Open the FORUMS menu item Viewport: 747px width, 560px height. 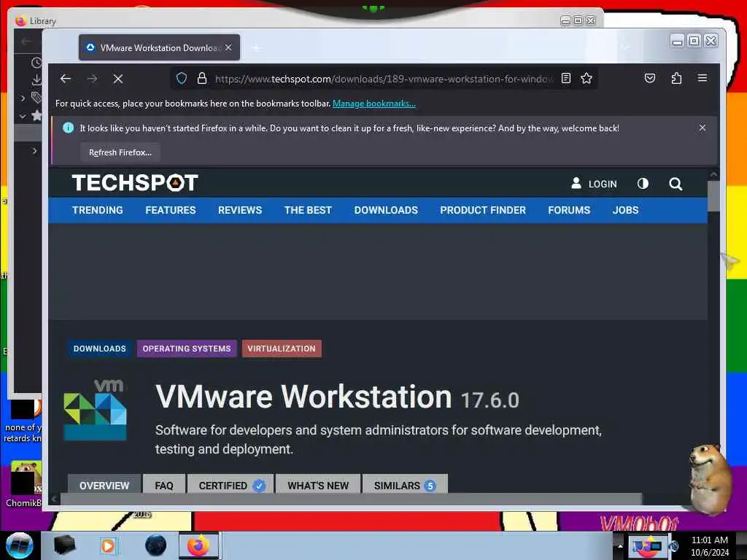coord(569,210)
